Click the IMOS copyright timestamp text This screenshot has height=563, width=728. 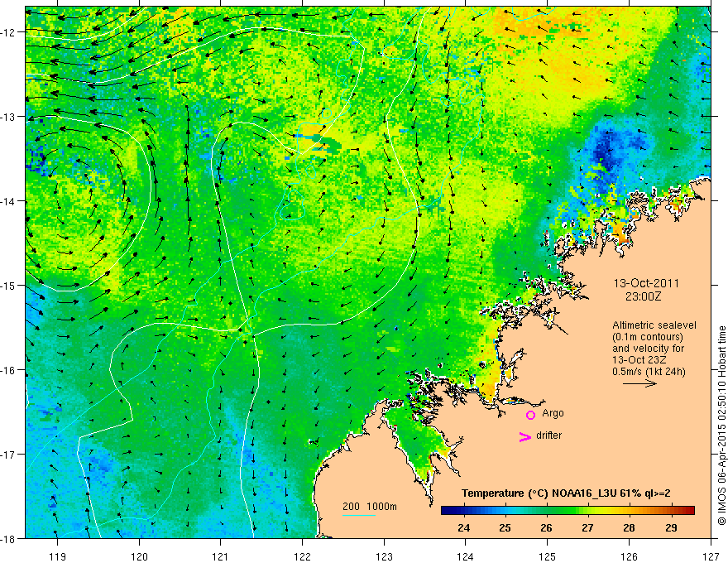pyautogui.click(x=721, y=425)
